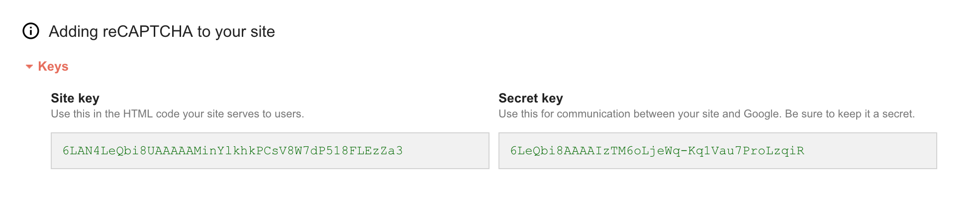Viewport: 980px width, 200px height.
Task: Place cursor at end of secret key text "ProLzqiR"
Action: [x=804, y=151]
